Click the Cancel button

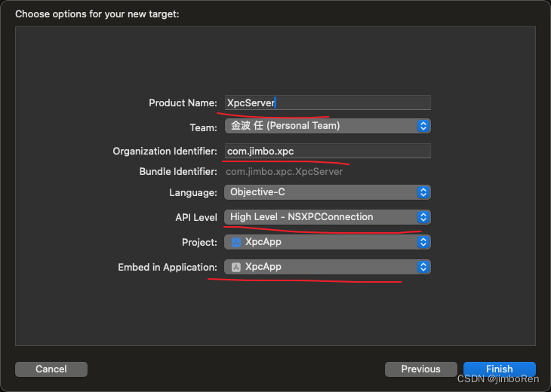[51, 369]
